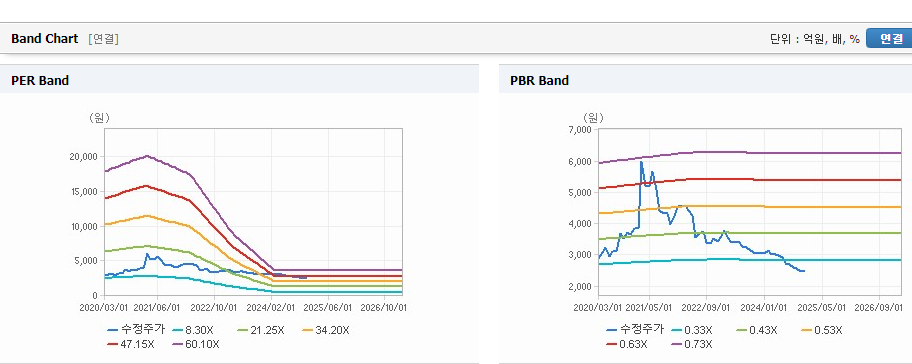Toggle the 0.33X legend entry
Screen dimensions: 912x364
(x=692, y=330)
